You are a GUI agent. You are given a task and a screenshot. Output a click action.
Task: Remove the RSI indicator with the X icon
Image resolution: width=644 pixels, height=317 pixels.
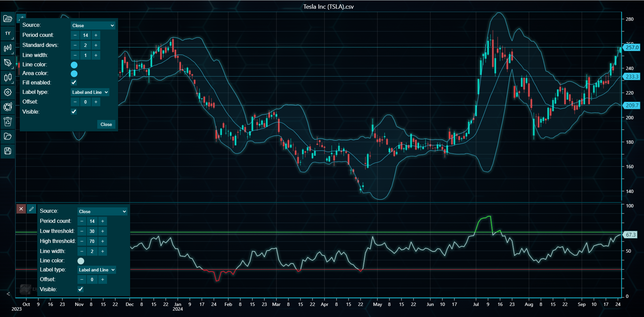21,209
